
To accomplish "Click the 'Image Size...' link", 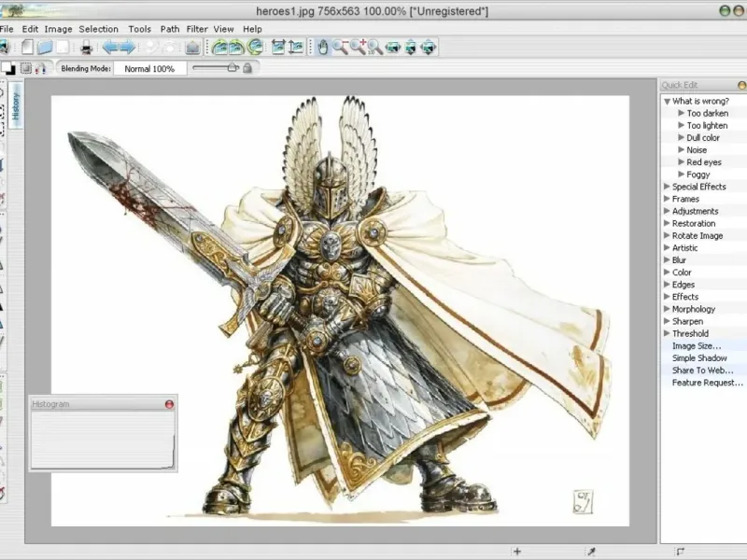I will pos(697,345).
